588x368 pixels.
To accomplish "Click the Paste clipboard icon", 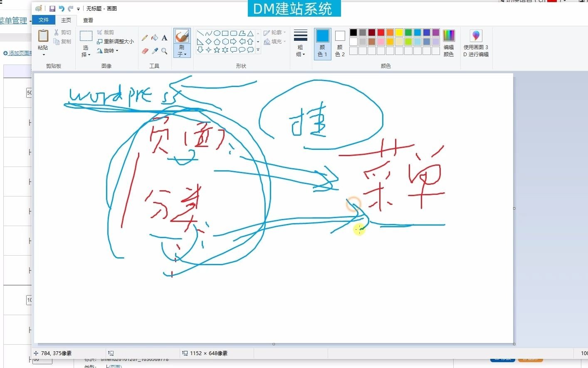I will coord(43,36).
